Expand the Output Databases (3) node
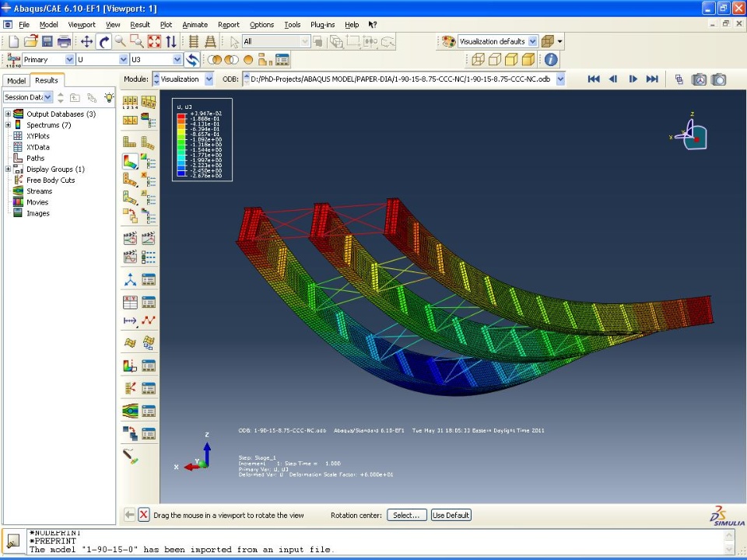 8,114
